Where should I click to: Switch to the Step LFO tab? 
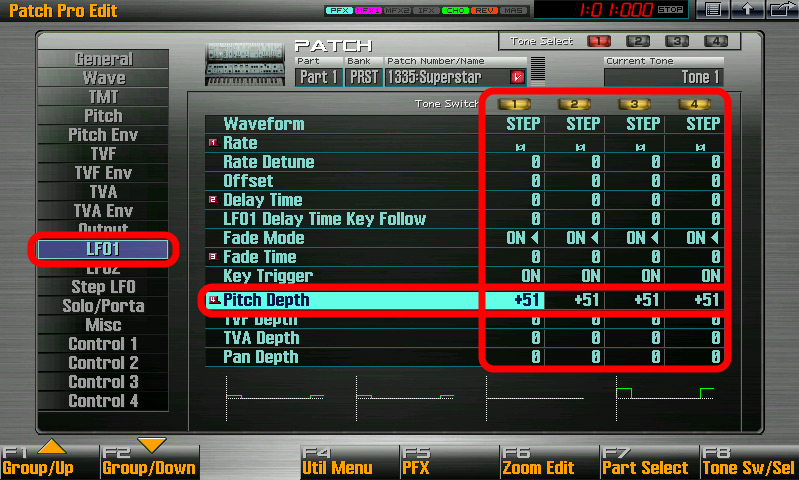point(103,287)
